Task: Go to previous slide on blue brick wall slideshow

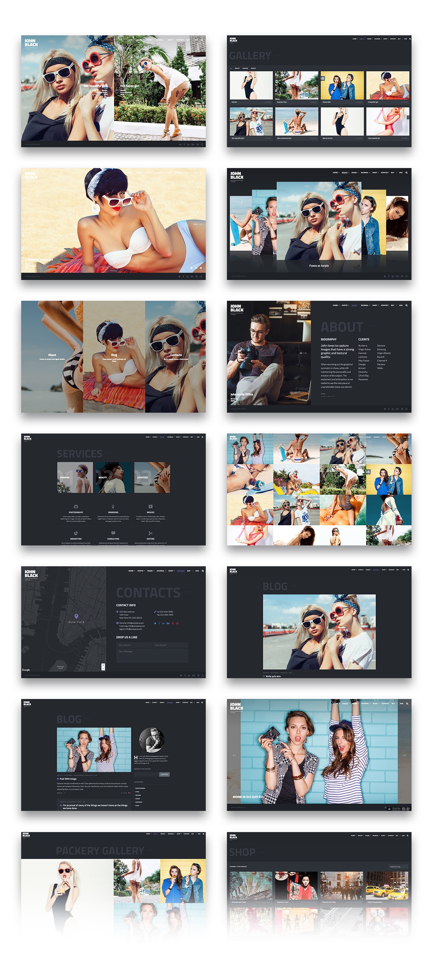Action: click(x=234, y=755)
